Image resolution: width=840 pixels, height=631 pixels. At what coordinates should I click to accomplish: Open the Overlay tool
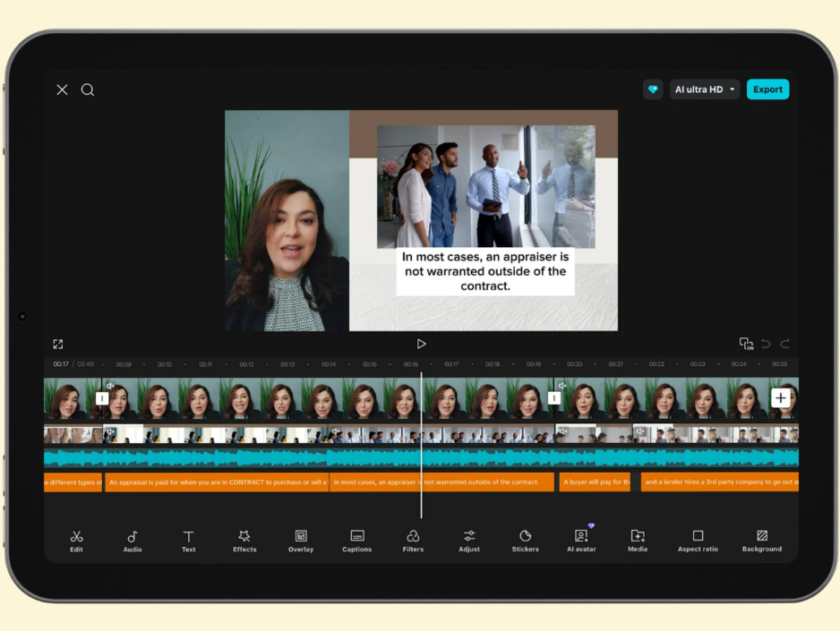(x=300, y=540)
